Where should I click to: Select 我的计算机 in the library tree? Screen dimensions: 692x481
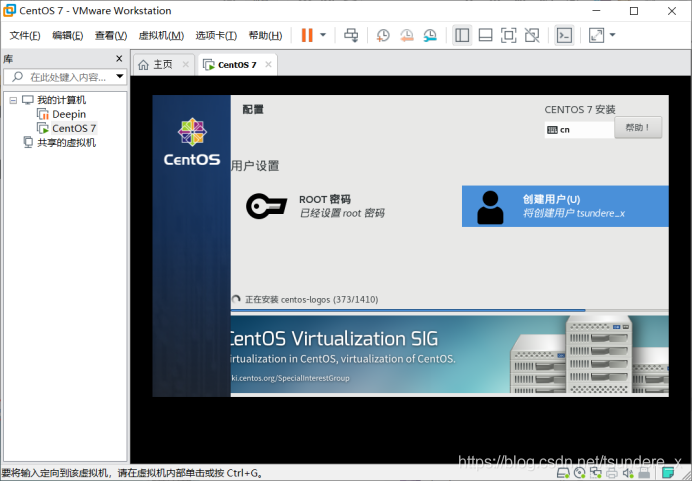tap(61, 100)
